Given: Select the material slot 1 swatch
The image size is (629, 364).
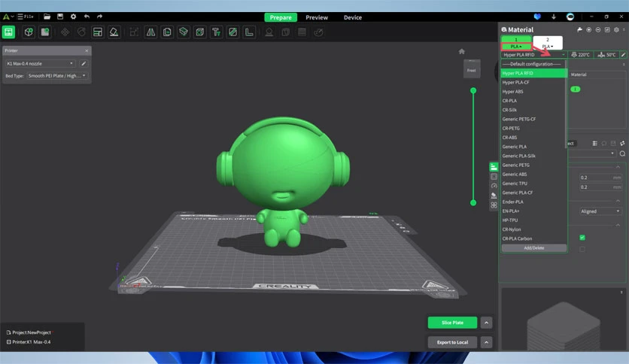Looking at the screenshot, I should (516, 39).
